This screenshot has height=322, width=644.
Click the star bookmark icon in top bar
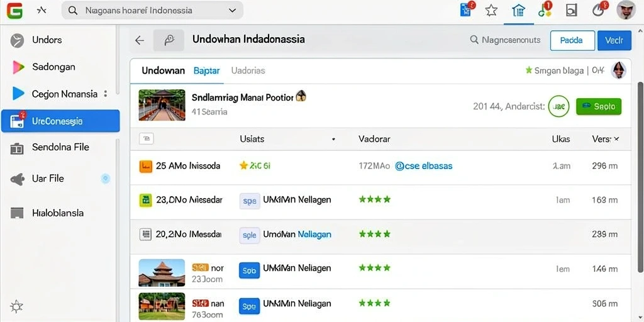click(491, 10)
